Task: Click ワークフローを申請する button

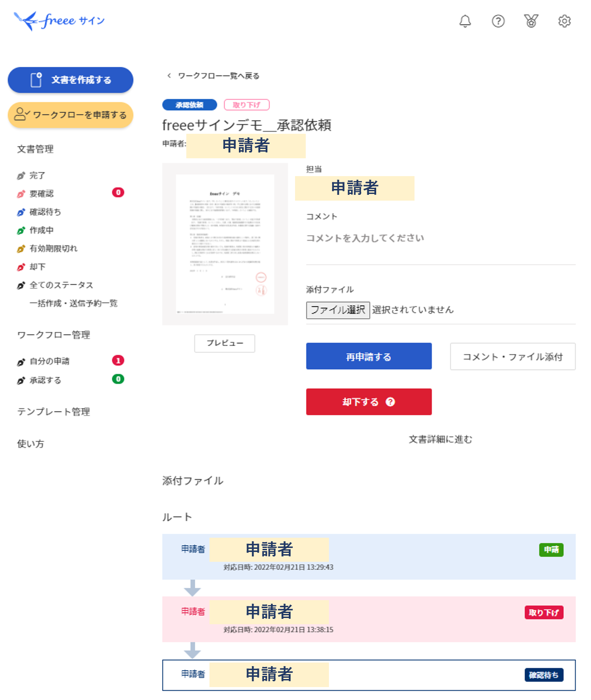Action: pyautogui.click(x=70, y=115)
